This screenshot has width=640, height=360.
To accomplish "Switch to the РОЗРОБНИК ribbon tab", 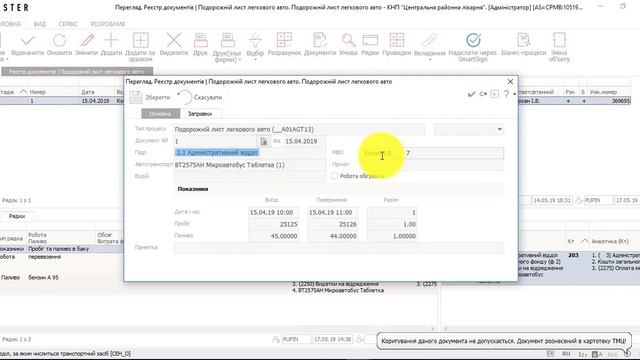I will point(108,24).
